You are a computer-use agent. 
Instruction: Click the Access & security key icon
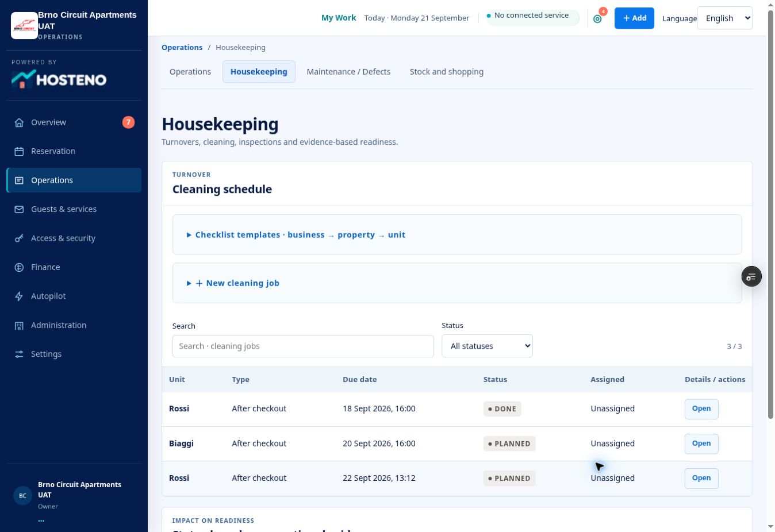(19, 238)
